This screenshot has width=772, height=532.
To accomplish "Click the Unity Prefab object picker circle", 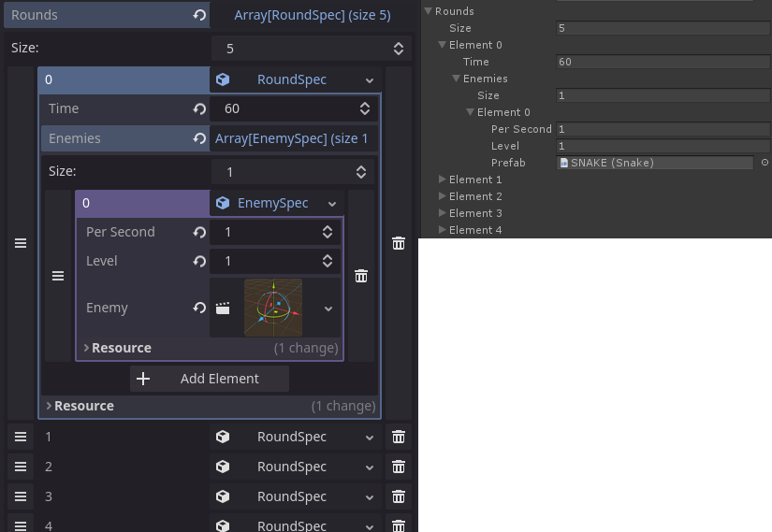I will tap(765, 163).
